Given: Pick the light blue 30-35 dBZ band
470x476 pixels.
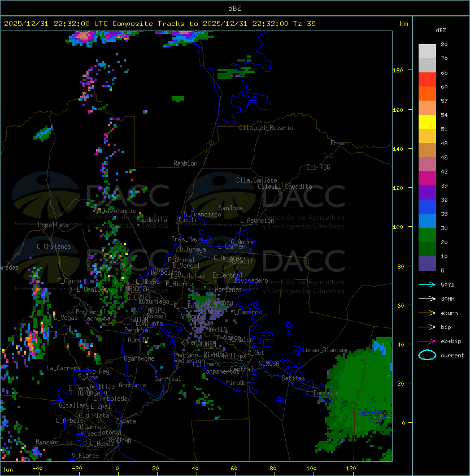Looking at the screenshot, I should [x=427, y=221].
